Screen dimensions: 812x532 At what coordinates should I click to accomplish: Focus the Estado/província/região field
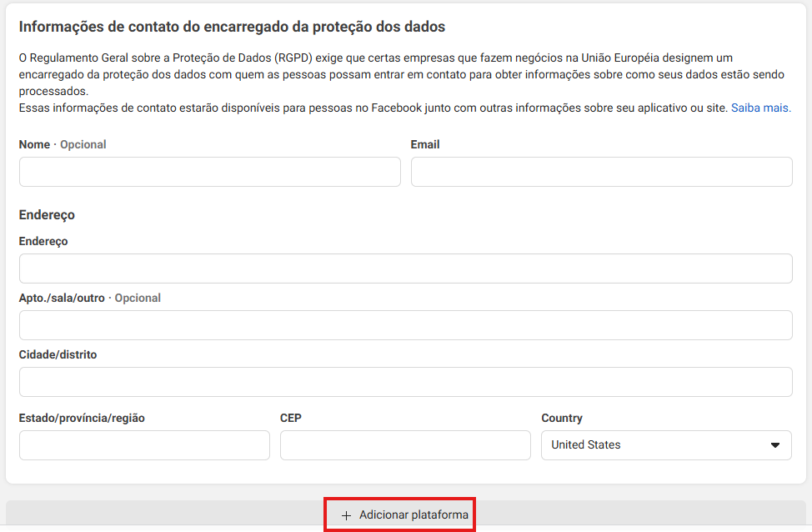(x=144, y=445)
